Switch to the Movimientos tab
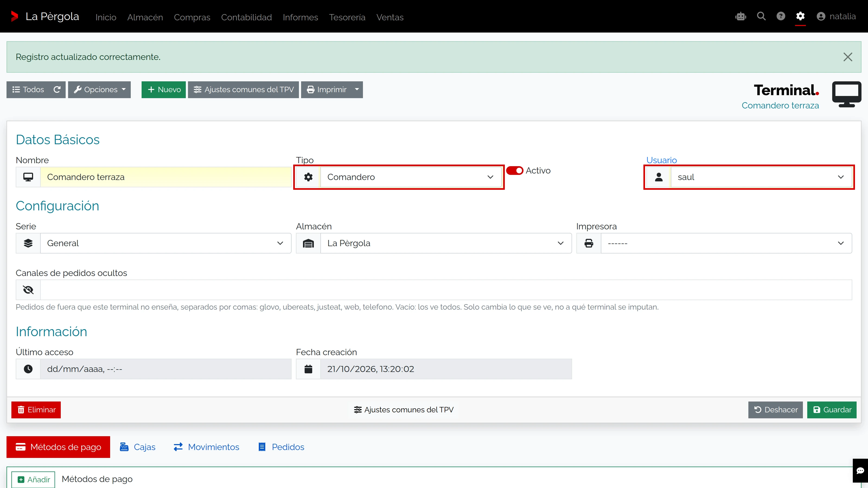The width and height of the screenshot is (868, 488). (206, 447)
